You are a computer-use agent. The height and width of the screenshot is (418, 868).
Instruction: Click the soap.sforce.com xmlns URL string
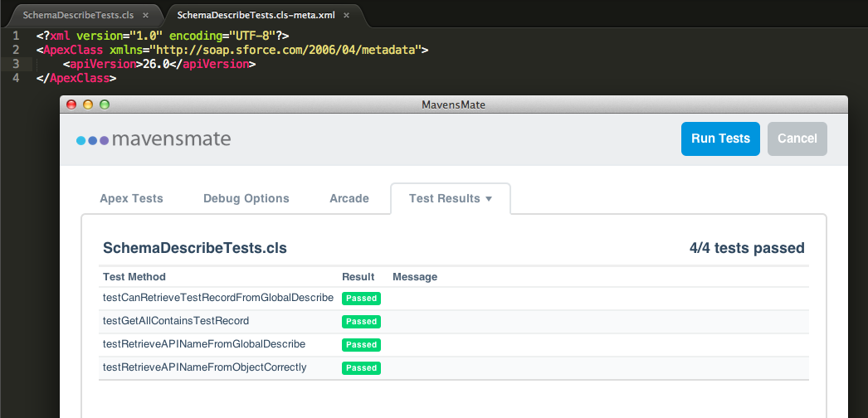click(x=285, y=51)
